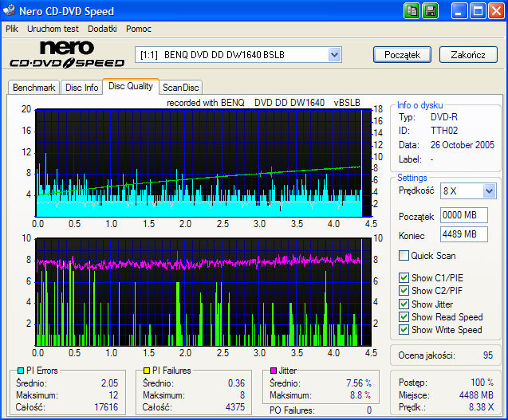
Task: Click the PO Failures value 0
Action: tap(369, 410)
